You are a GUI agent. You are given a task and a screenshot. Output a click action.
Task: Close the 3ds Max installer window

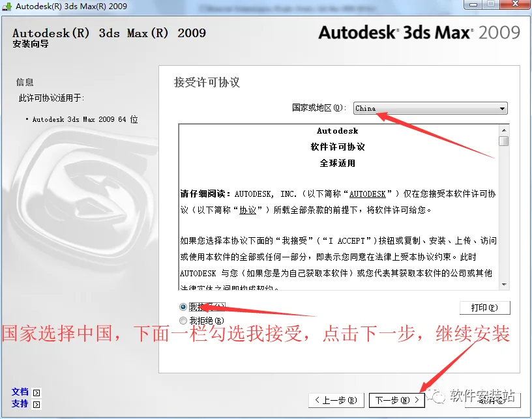point(515,5)
